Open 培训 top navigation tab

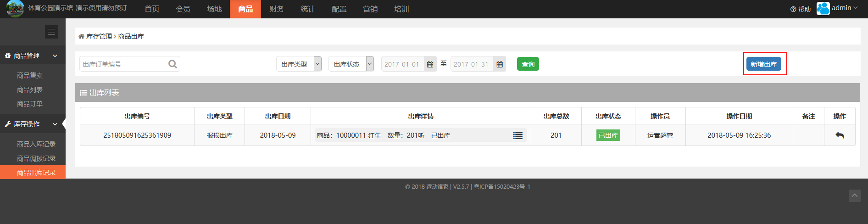pos(401,9)
